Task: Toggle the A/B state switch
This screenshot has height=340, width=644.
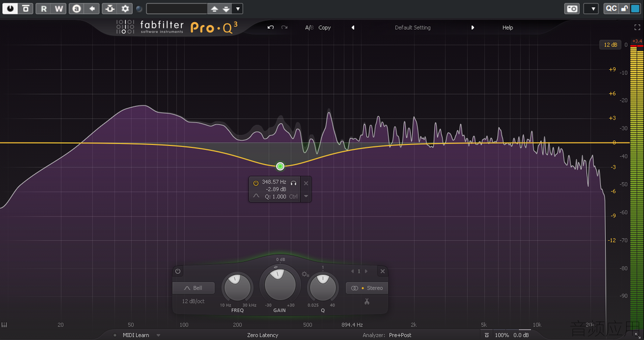Action: coord(309,27)
